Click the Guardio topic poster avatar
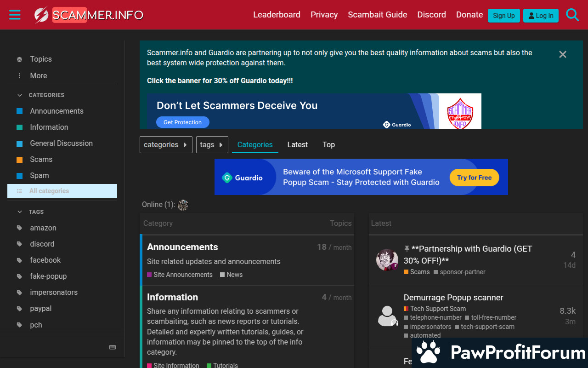 (387, 260)
